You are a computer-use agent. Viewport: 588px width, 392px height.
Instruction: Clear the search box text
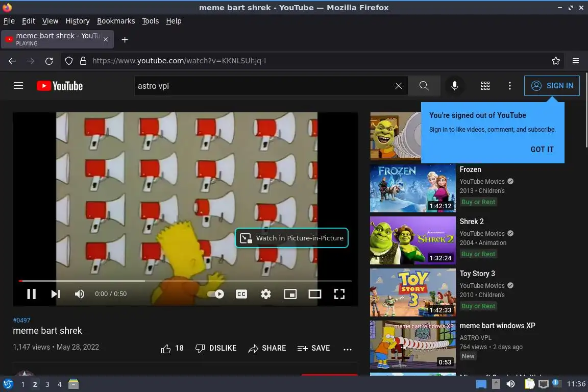(x=399, y=86)
